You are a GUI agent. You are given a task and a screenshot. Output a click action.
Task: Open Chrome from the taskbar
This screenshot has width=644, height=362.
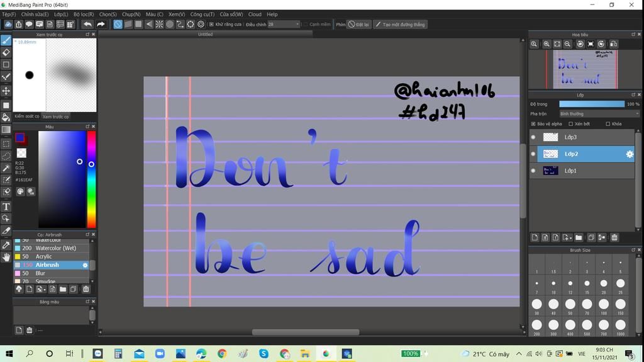click(x=222, y=353)
